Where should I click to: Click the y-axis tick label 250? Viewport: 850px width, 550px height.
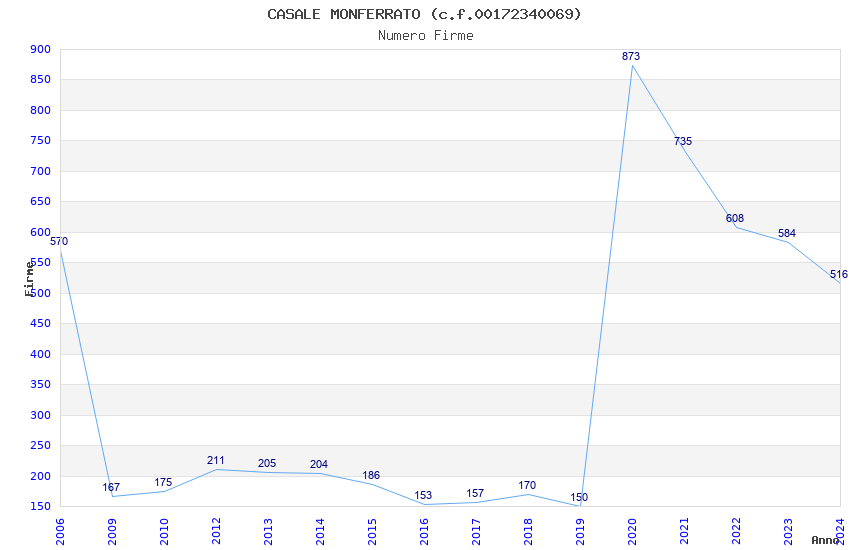(x=41, y=445)
